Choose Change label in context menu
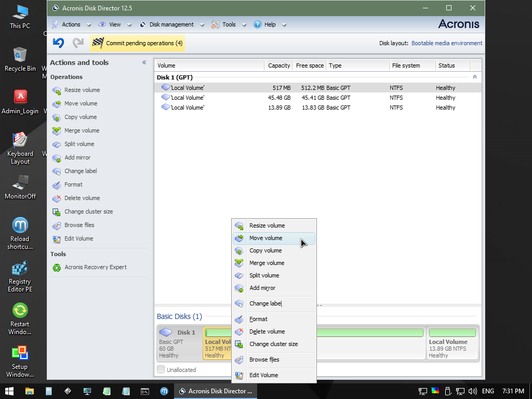Viewport: 532px width, 399px height. [x=274, y=303]
